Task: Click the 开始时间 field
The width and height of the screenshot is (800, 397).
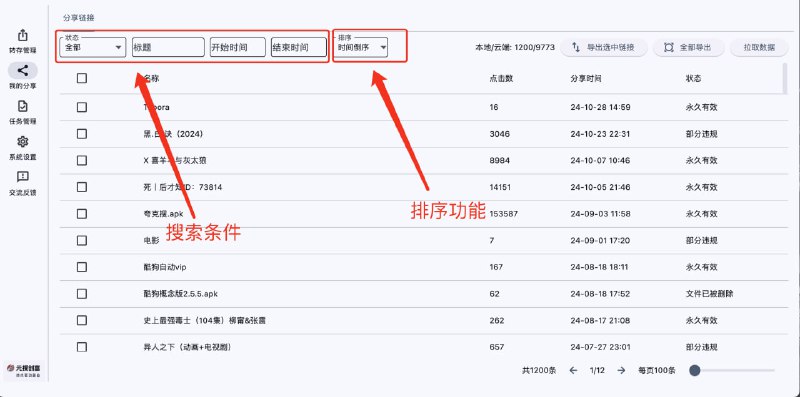Action: (x=238, y=47)
